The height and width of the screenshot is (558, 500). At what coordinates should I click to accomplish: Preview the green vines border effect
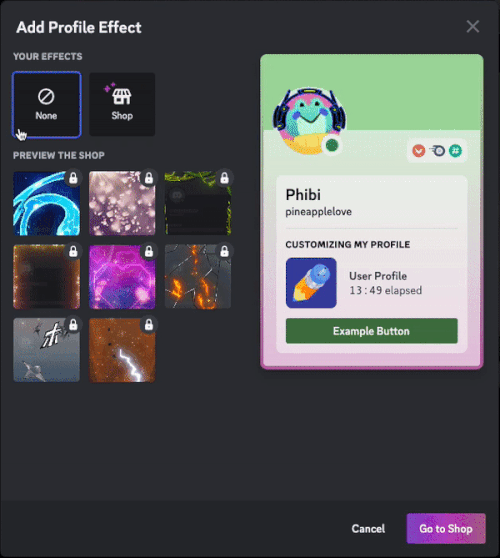pos(198,203)
